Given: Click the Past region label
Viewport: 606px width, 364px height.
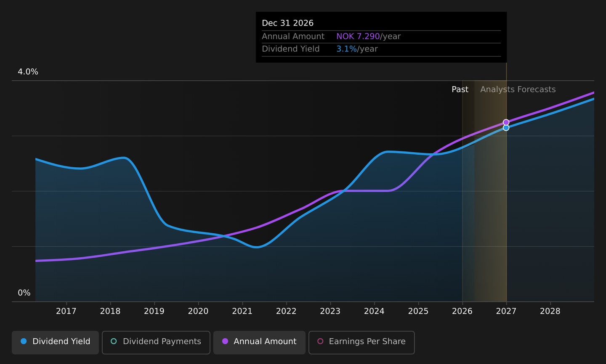Looking at the screenshot, I should click(x=460, y=90).
